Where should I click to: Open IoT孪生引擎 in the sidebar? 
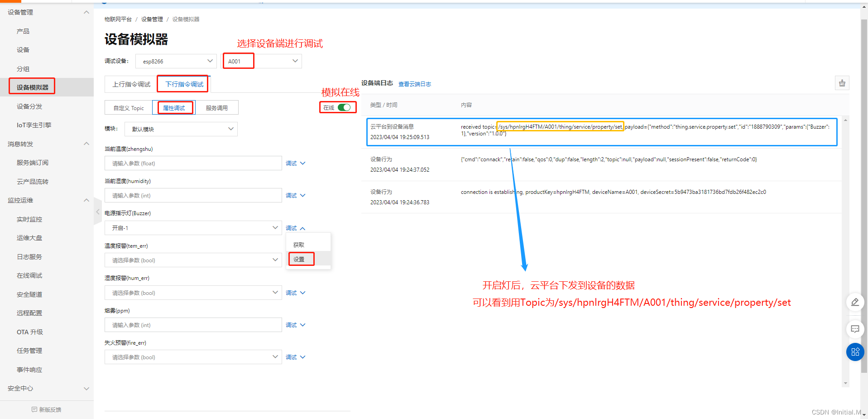click(34, 125)
